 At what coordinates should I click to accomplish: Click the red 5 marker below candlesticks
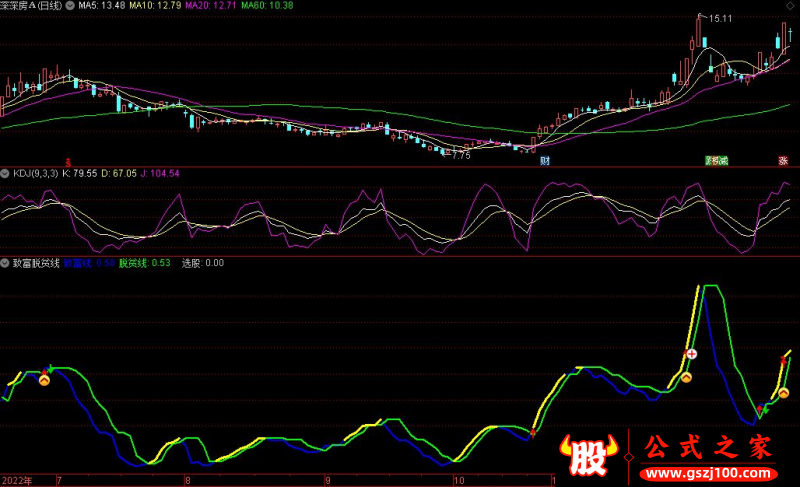point(68,161)
